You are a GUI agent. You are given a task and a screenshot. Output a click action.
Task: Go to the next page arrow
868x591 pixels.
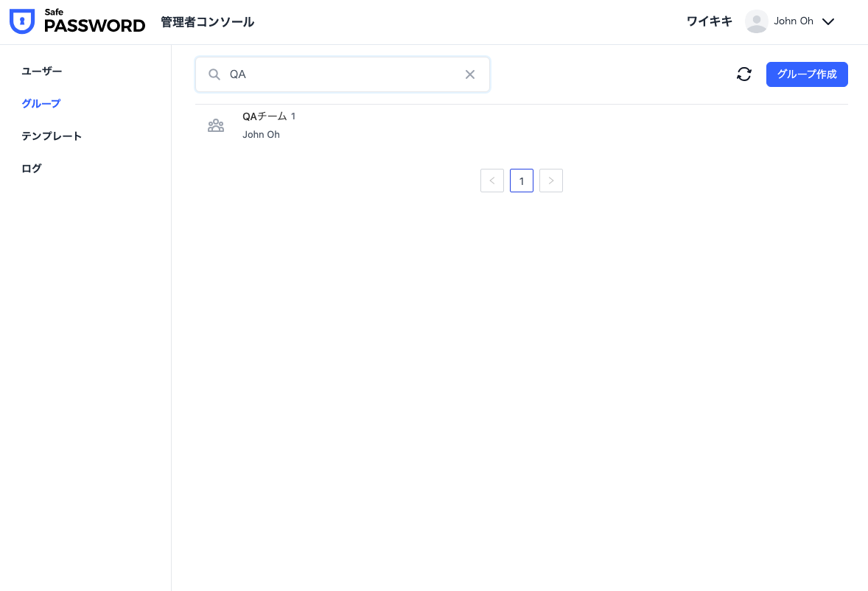click(x=551, y=181)
